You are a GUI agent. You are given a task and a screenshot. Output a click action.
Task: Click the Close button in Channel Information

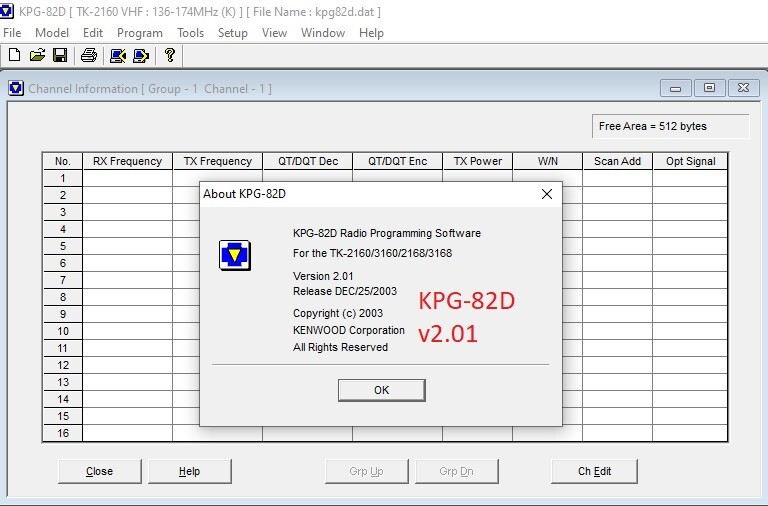tap(99, 471)
